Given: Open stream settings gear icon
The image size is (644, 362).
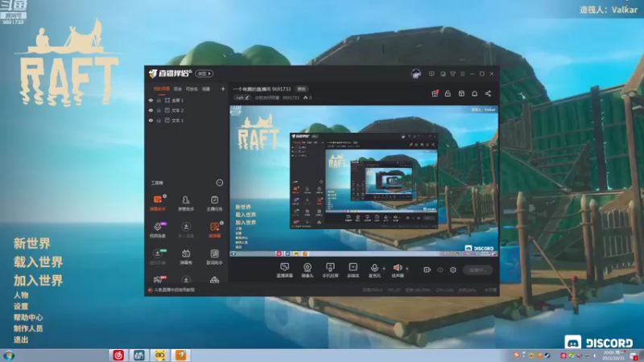Looking at the screenshot, I should point(452,269).
